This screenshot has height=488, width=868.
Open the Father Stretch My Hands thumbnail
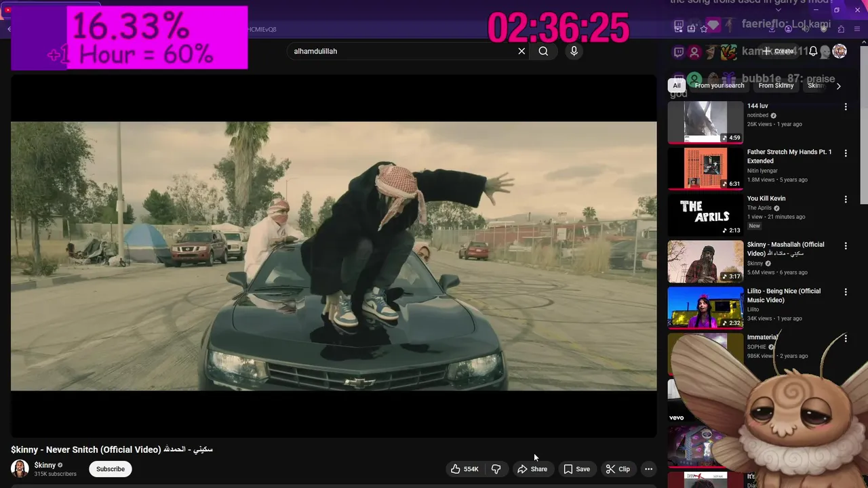705,169
